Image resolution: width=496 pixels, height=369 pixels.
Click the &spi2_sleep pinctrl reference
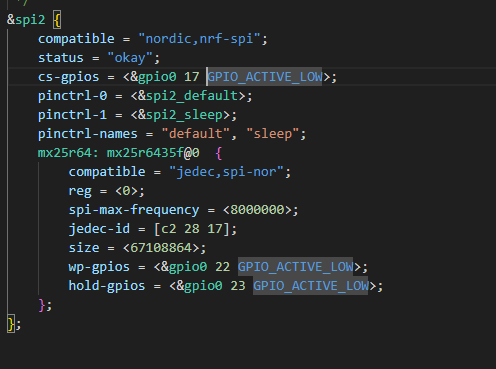pyautogui.click(x=180, y=115)
